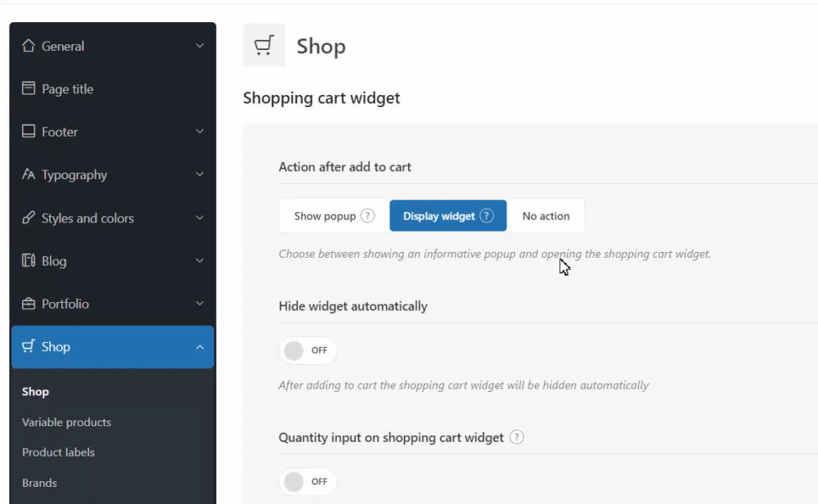Click the brush icon for Styles and colors
Viewport: 818px width, 504px height.
[29, 218]
